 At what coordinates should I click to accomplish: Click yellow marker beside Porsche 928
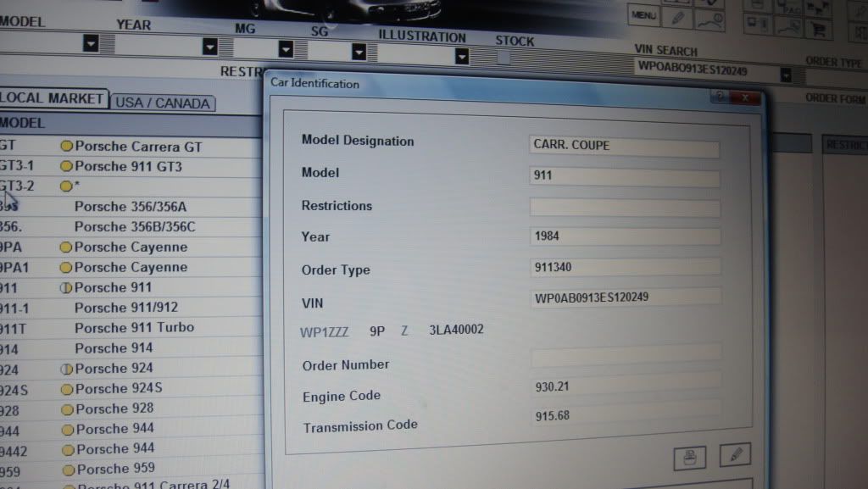(x=68, y=409)
